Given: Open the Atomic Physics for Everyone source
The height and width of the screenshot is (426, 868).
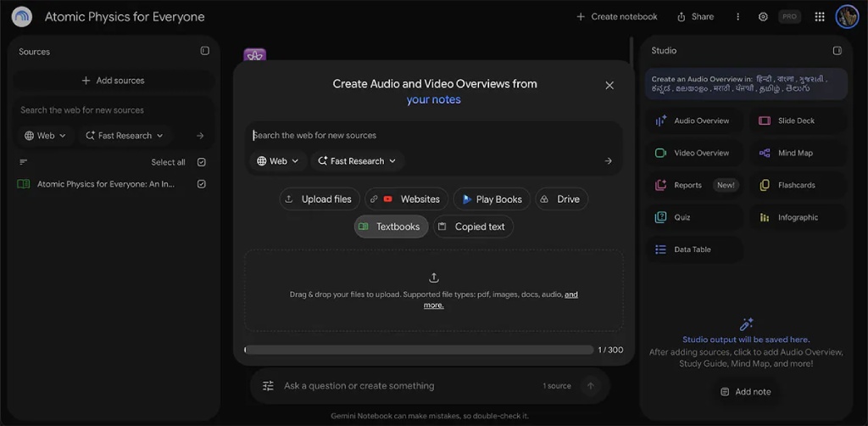Looking at the screenshot, I should 106,184.
